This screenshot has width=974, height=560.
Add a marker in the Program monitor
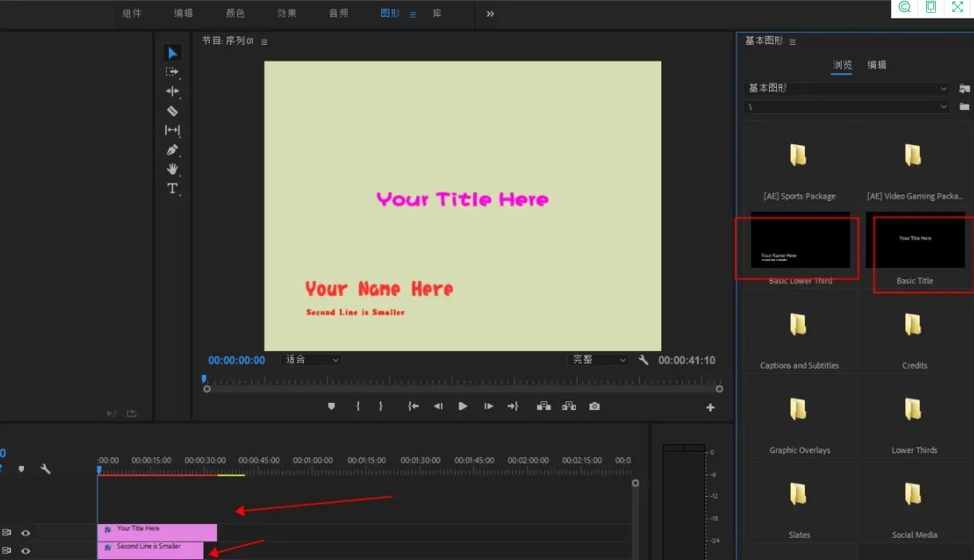click(332, 406)
